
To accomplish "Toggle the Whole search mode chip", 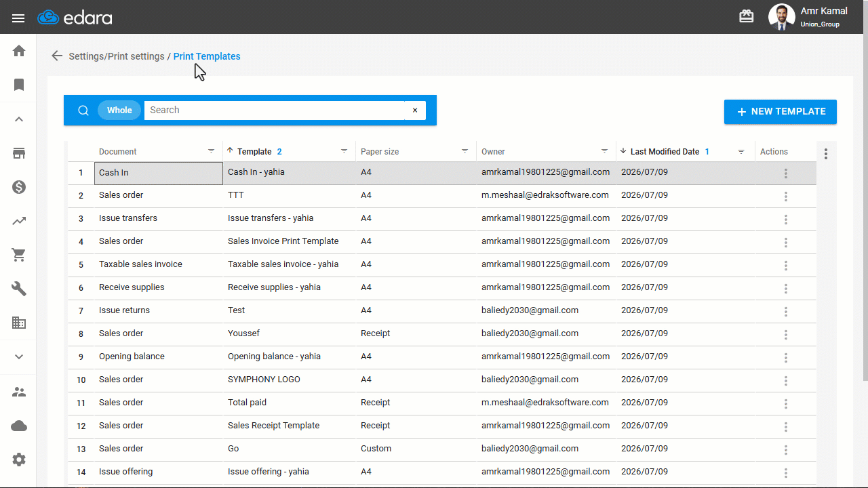I will [119, 110].
